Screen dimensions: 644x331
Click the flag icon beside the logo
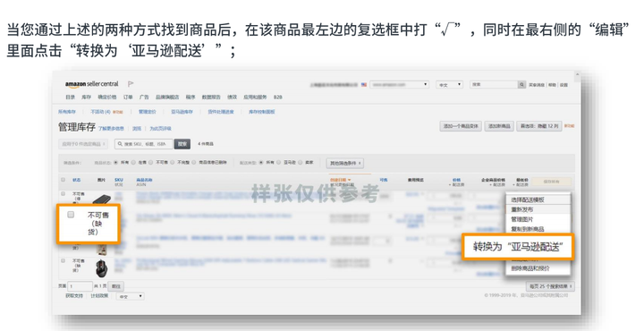tap(131, 84)
